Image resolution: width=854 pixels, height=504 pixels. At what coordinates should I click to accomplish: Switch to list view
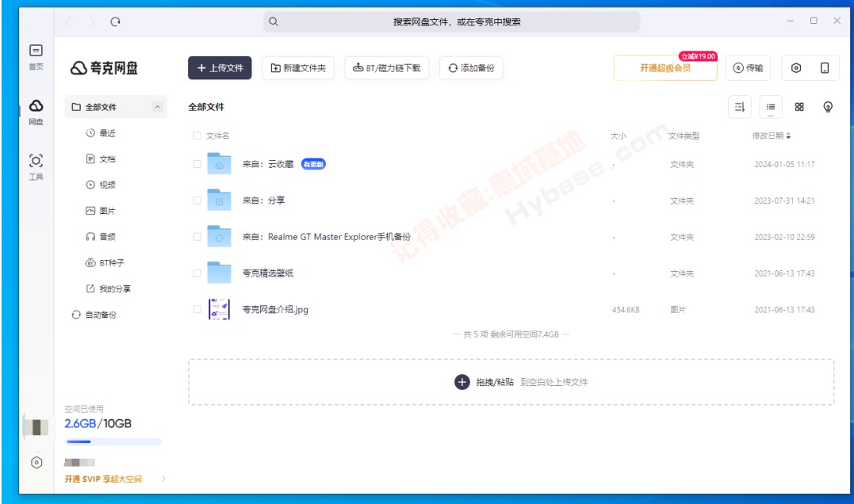tap(771, 107)
